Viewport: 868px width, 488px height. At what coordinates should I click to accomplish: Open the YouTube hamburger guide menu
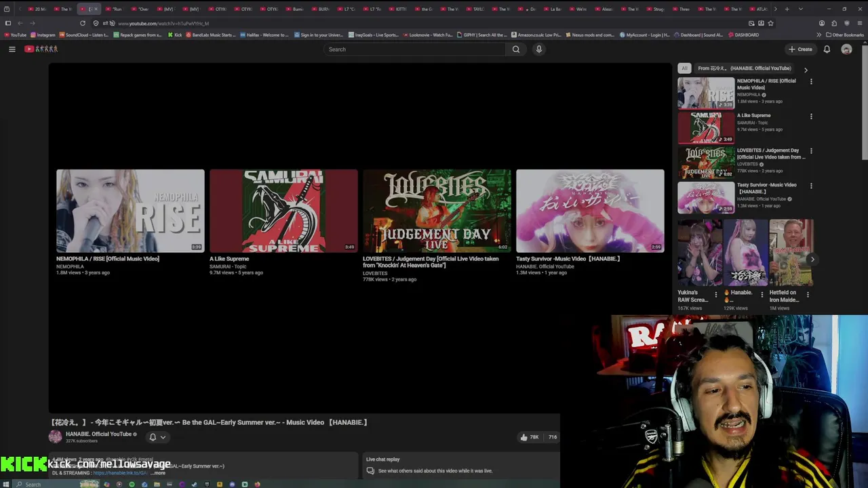coord(12,49)
